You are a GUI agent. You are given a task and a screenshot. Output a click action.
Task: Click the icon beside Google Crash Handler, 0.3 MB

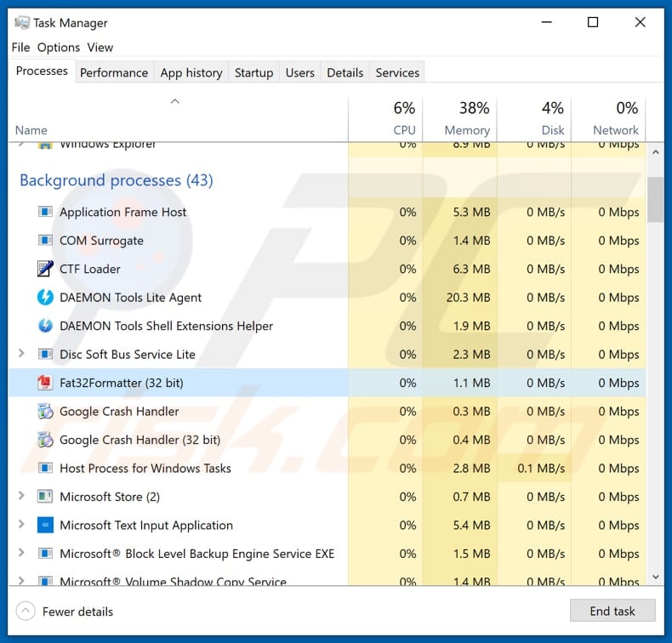[45, 412]
